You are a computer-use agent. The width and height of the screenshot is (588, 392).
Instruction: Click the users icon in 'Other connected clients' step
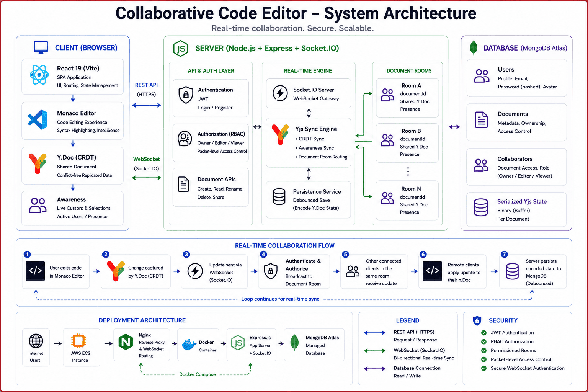pos(353,271)
